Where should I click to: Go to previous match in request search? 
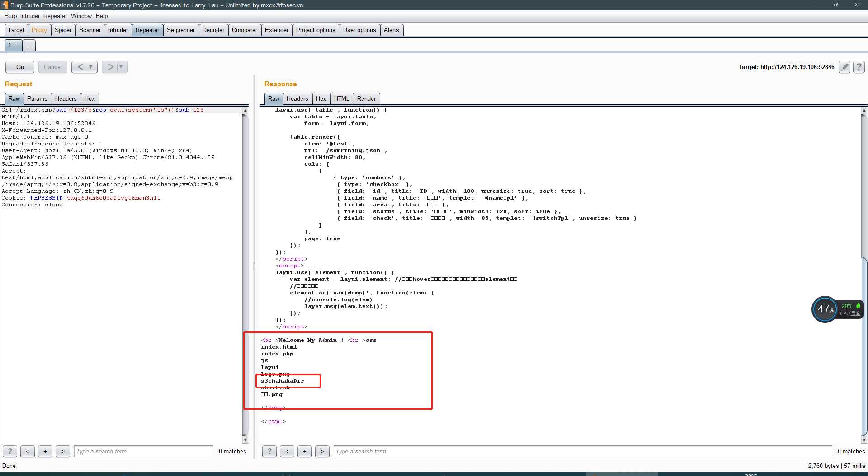tap(28, 451)
